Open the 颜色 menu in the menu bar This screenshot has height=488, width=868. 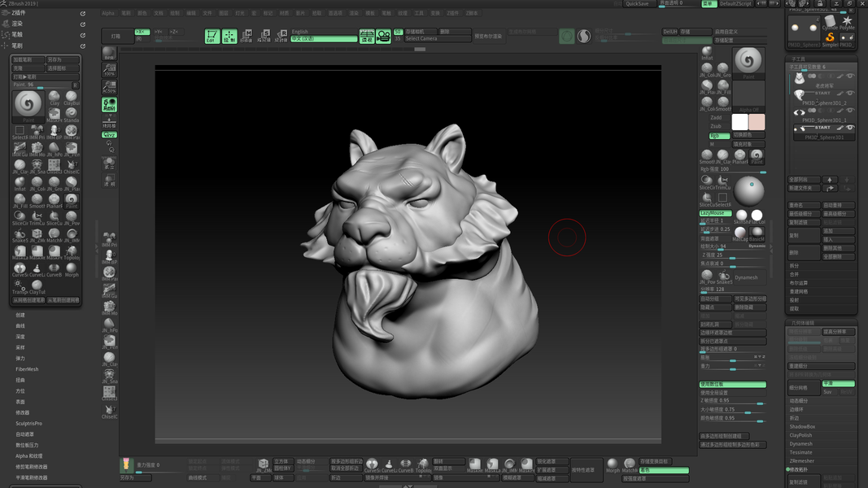click(x=142, y=13)
